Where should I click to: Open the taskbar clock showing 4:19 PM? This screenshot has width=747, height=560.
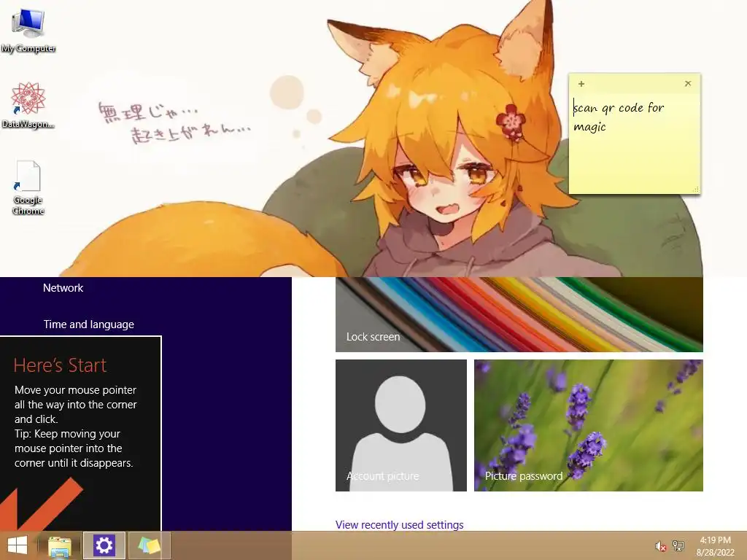(716, 545)
